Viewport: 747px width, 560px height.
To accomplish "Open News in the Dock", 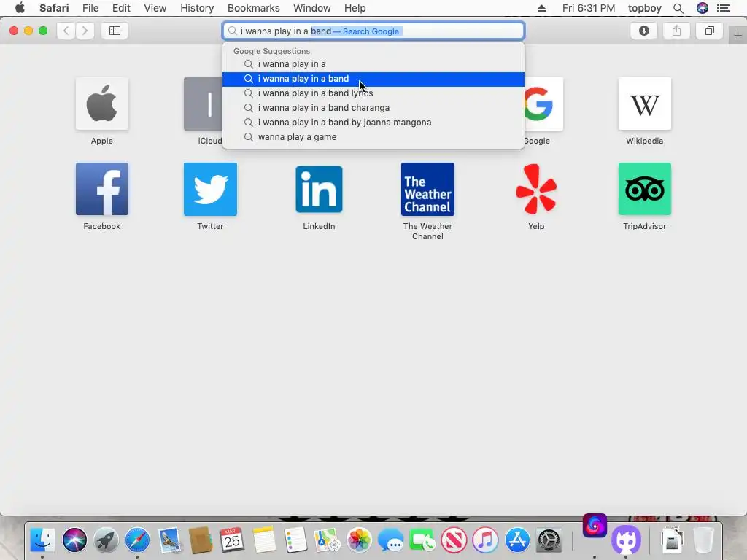I will click(x=454, y=540).
